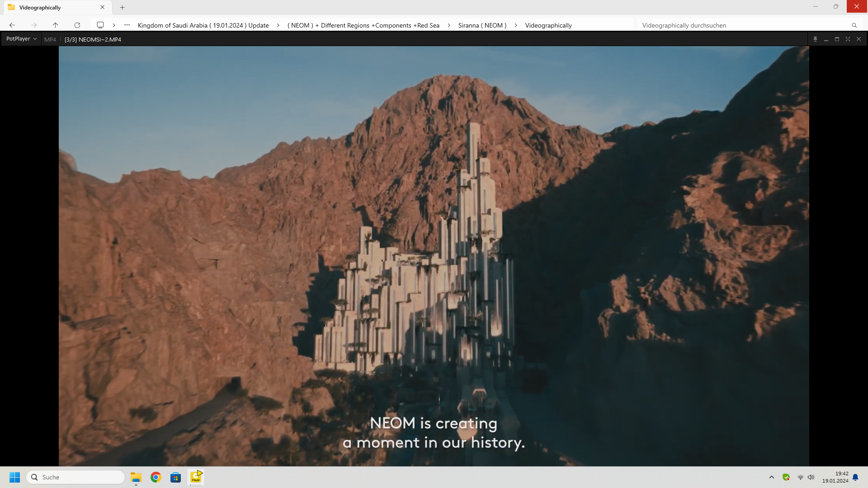Add a new Explorer tab
Image resolution: width=868 pixels, height=488 pixels.
(x=122, y=7)
